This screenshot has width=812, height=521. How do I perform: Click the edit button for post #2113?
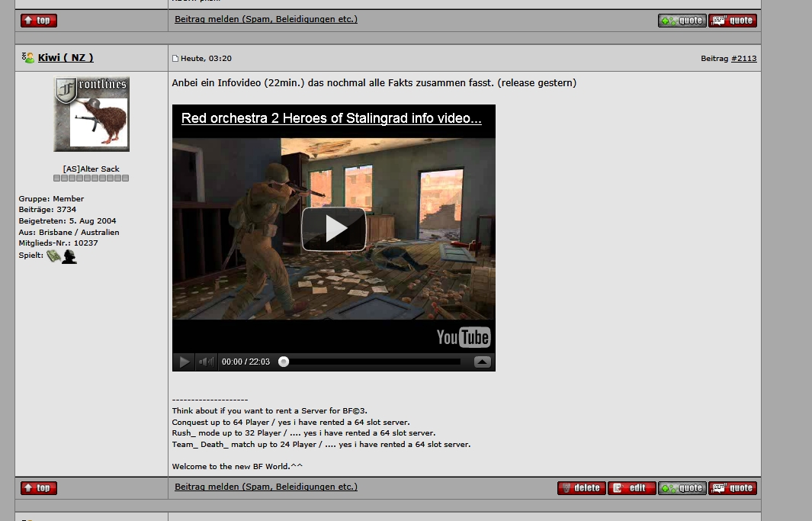coord(631,488)
